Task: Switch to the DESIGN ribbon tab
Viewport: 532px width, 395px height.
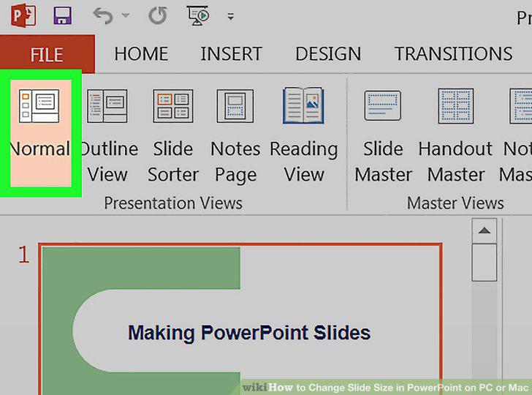Action: click(328, 54)
